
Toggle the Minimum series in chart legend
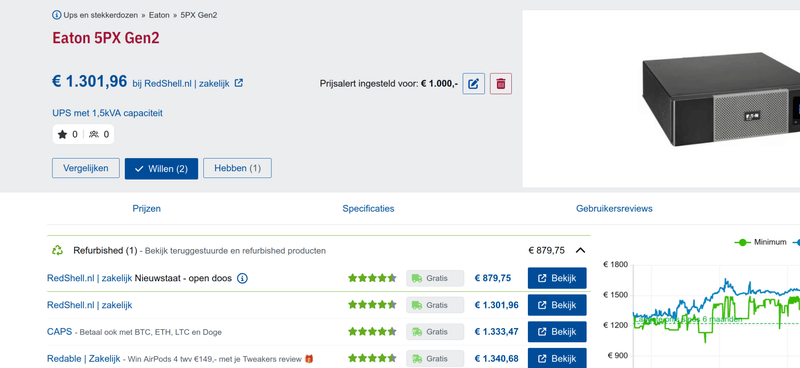tap(760, 242)
